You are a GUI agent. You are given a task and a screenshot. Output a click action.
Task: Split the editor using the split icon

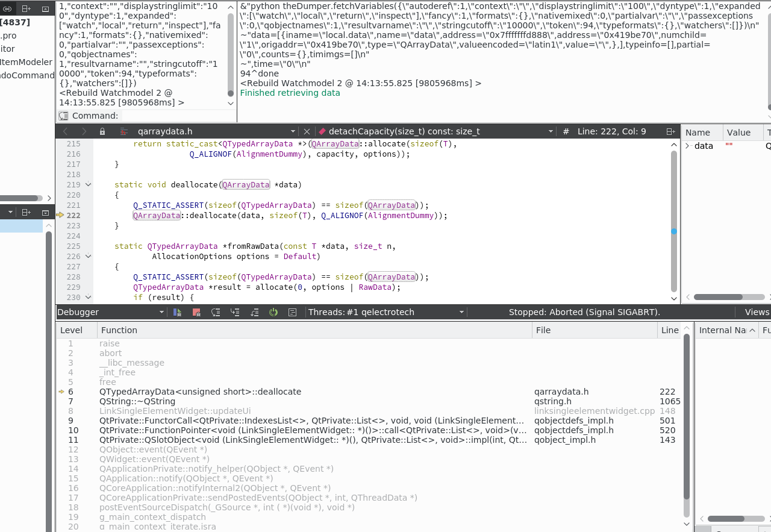tap(670, 131)
